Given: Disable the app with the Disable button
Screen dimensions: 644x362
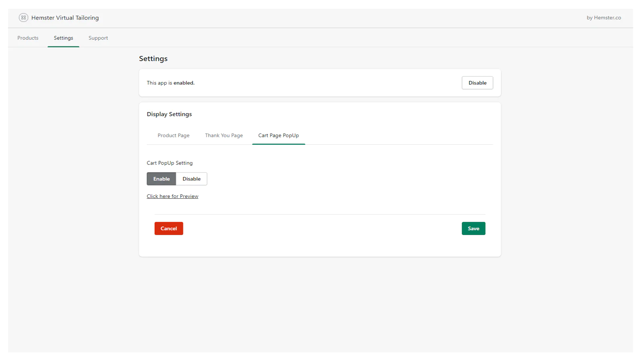Looking at the screenshot, I should pos(477,83).
